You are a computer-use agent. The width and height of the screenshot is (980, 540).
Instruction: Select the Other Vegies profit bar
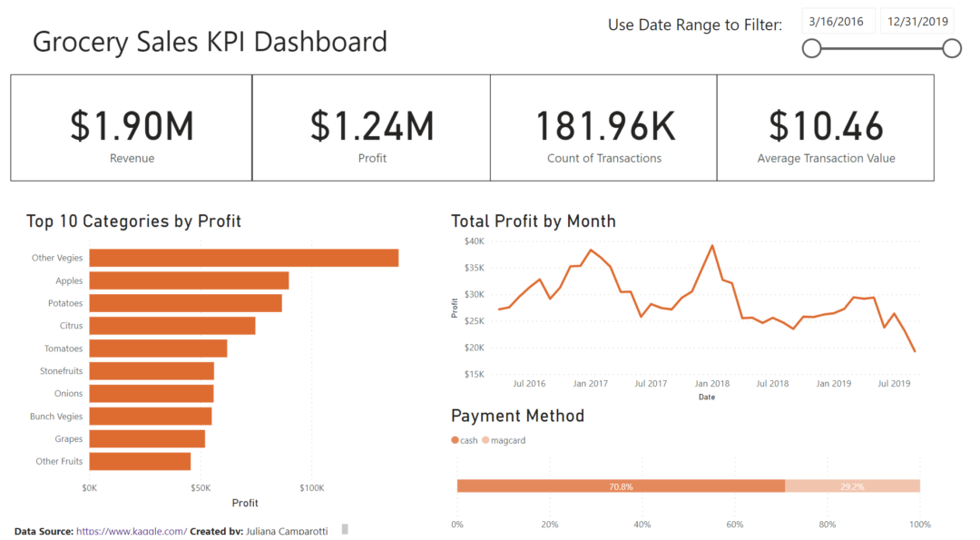point(242,258)
